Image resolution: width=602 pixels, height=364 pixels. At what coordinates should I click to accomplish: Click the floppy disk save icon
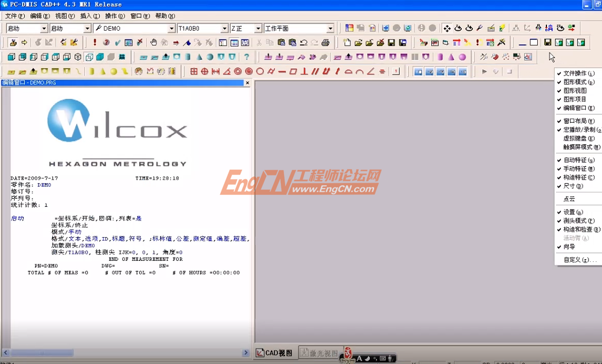point(391,42)
